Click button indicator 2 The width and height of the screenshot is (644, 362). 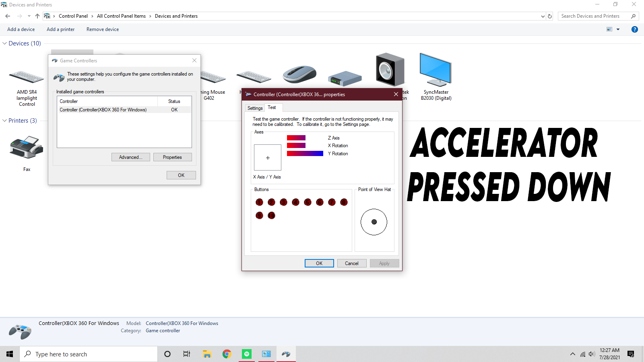[271, 202]
